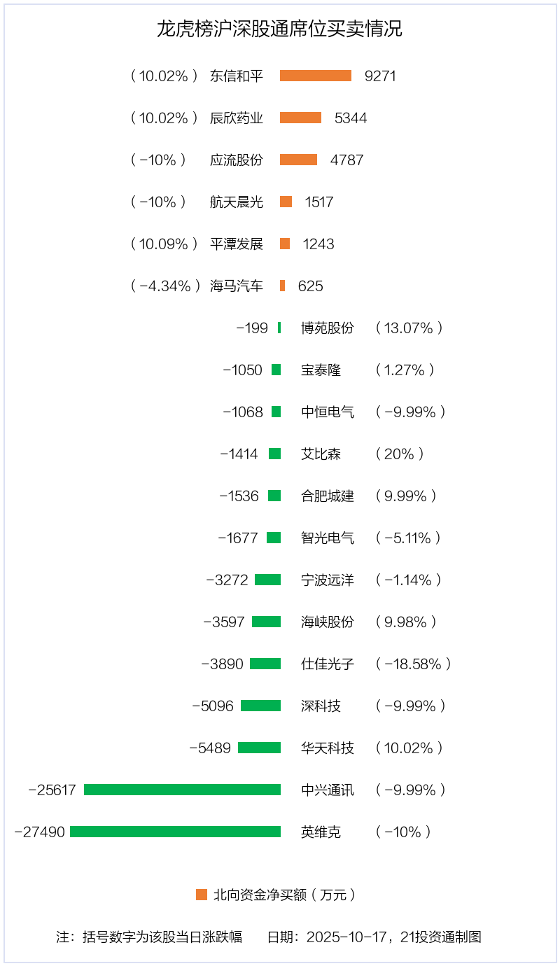Select the 海马汽车 stock label
The image size is (560, 966).
click(x=237, y=286)
